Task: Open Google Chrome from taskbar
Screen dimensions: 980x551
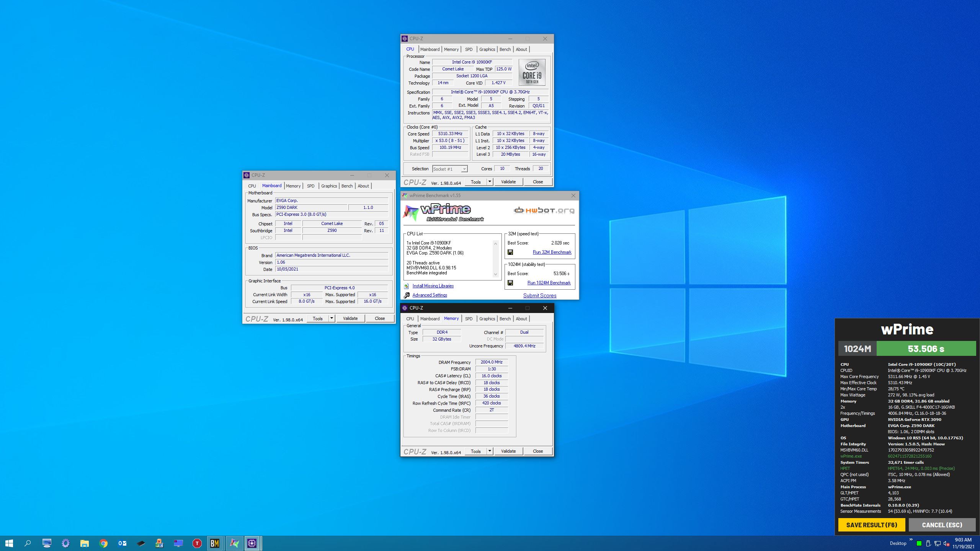Action: point(103,543)
